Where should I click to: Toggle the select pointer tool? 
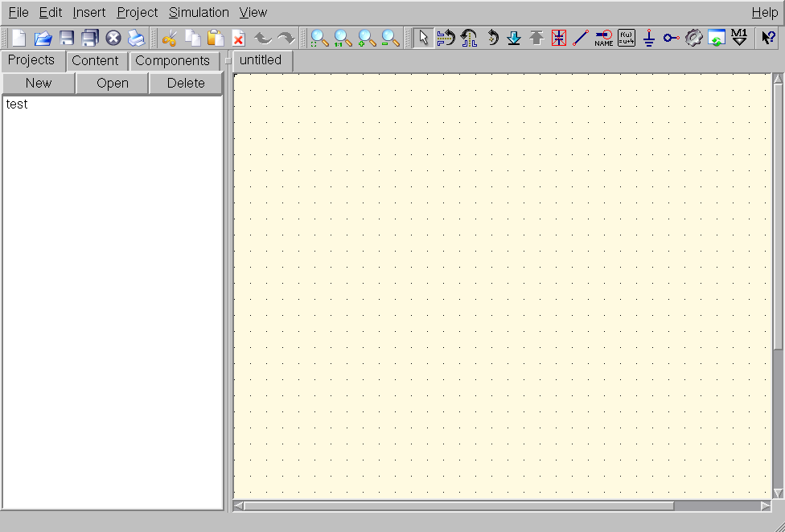click(424, 38)
